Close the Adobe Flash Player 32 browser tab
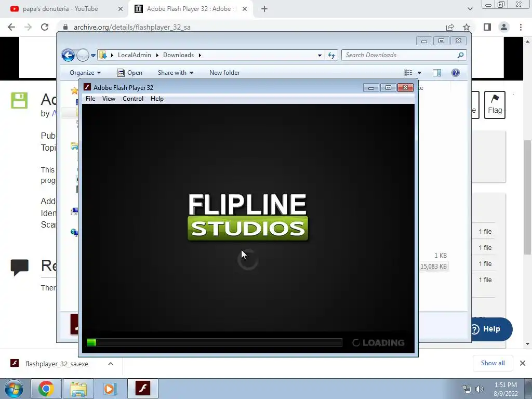The width and height of the screenshot is (532, 399). pyautogui.click(x=245, y=9)
